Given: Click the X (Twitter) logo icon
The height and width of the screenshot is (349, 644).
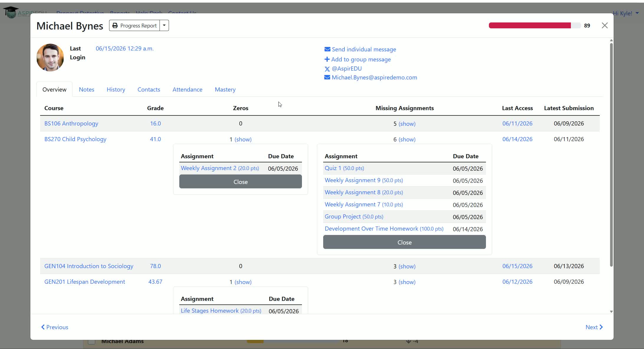Looking at the screenshot, I should tap(327, 69).
